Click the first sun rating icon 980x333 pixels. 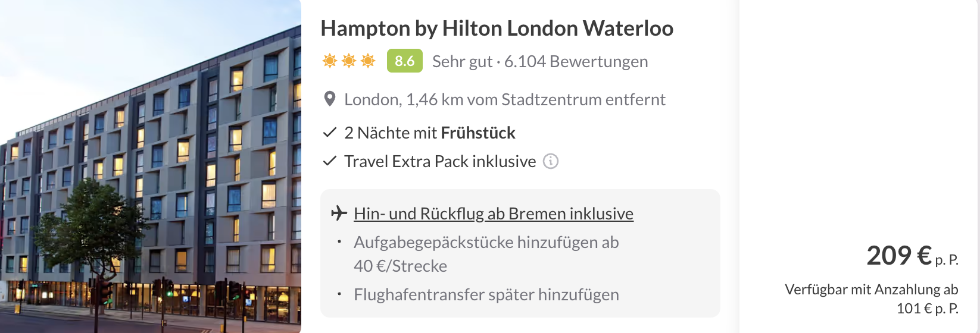click(329, 61)
